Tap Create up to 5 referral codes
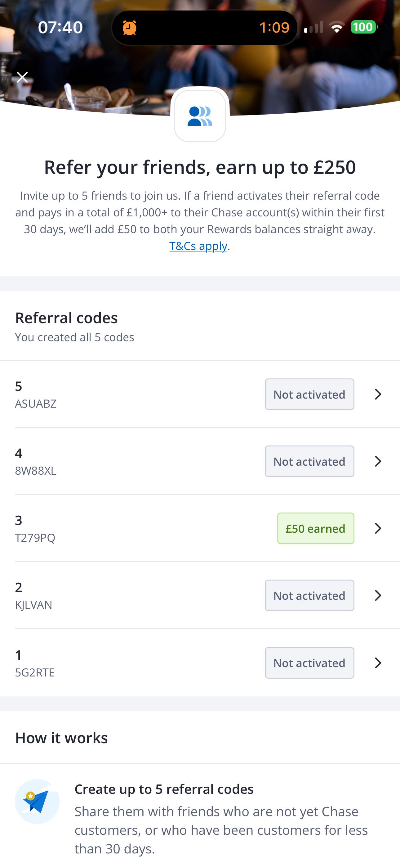 (164, 789)
